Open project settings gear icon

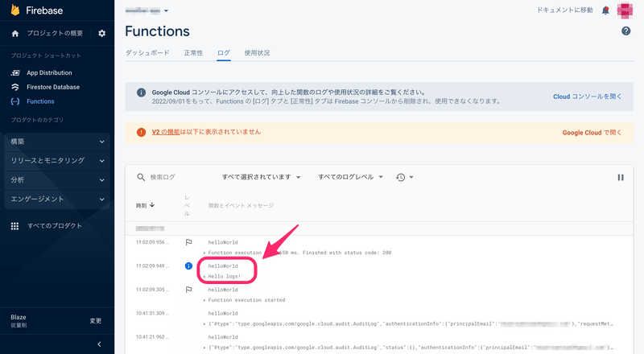click(x=101, y=33)
